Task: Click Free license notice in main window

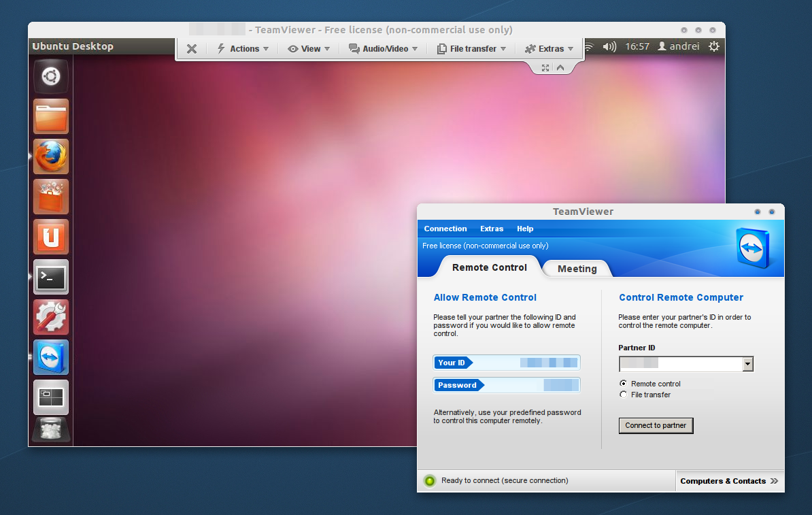Action: tap(486, 246)
